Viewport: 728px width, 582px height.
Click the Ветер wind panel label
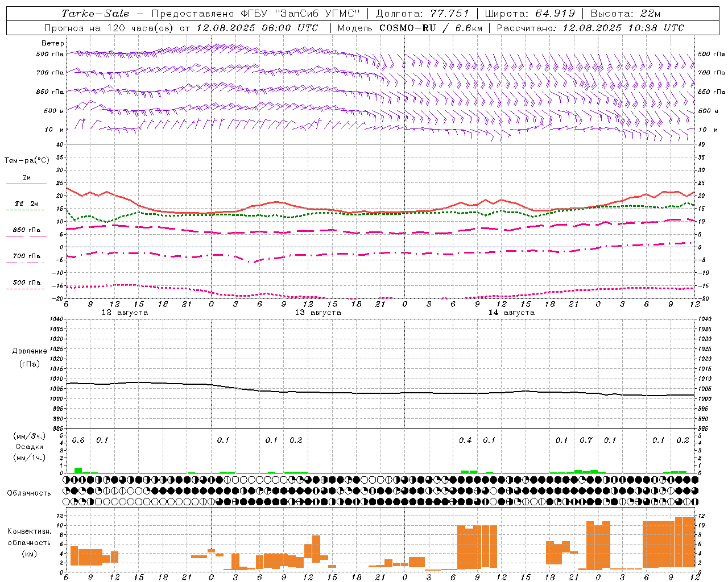53,43
